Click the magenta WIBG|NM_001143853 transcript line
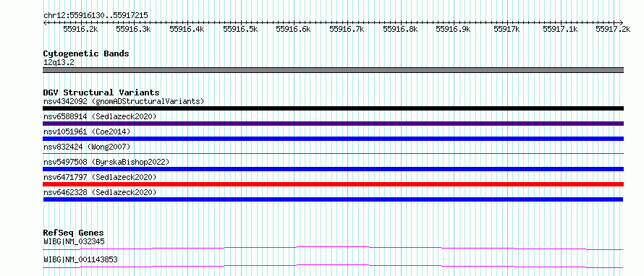 [333, 266]
